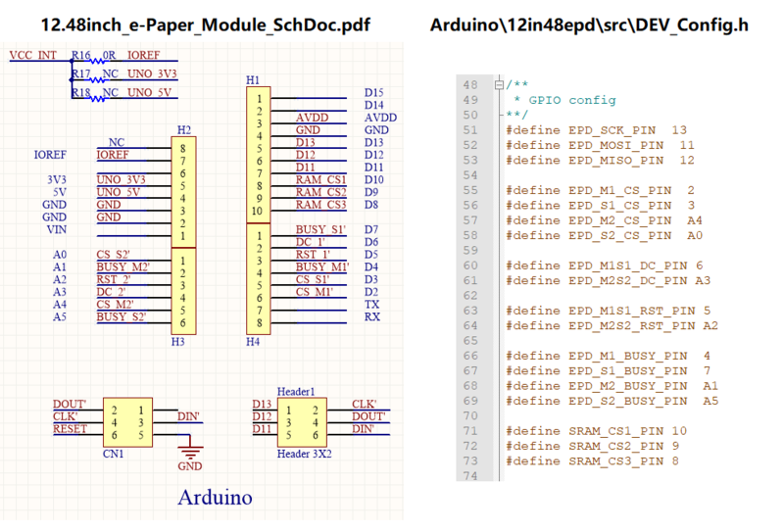Click the Arduino\12in48epd\src\DEV_Config.h title
The width and height of the screenshot is (784, 532).
tap(590, 24)
